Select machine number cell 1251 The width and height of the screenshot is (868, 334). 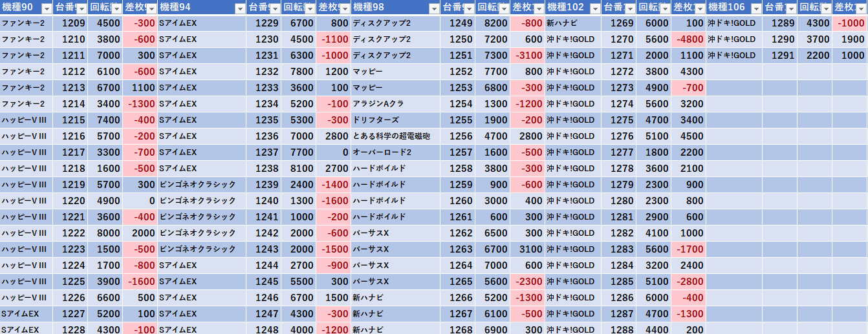458,55
